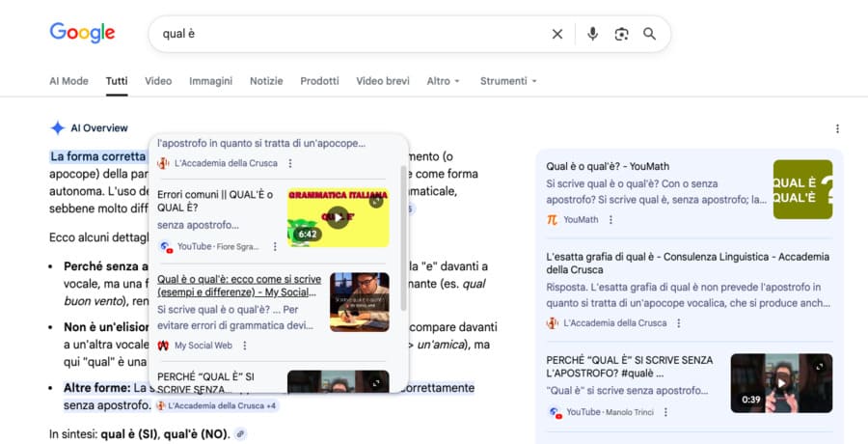Image resolution: width=868 pixels, height=444 pixels.
Task: Open AI Overview three-dot options menu
Action: click(x=837, y=128)
